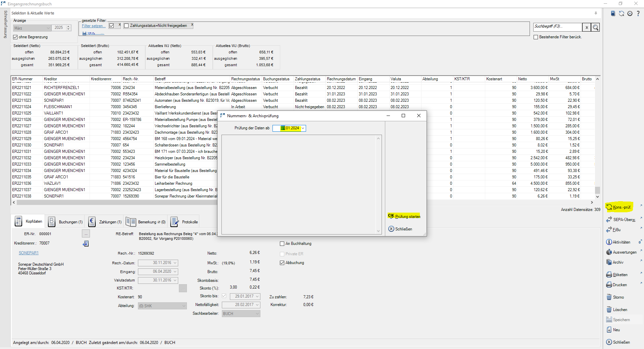
Task: Remove the Zahlungsstatus filter with its x
Action: tap(192, 25)
